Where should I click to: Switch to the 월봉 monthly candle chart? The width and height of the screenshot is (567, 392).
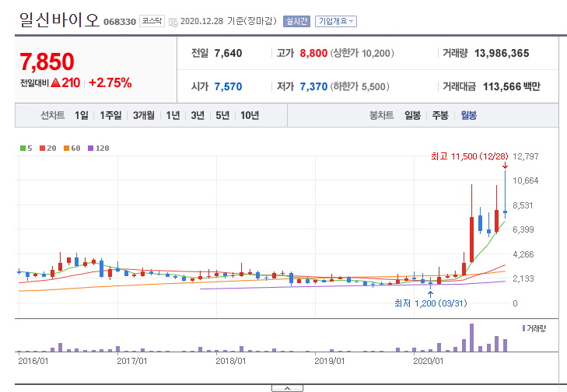click(468, 115)
